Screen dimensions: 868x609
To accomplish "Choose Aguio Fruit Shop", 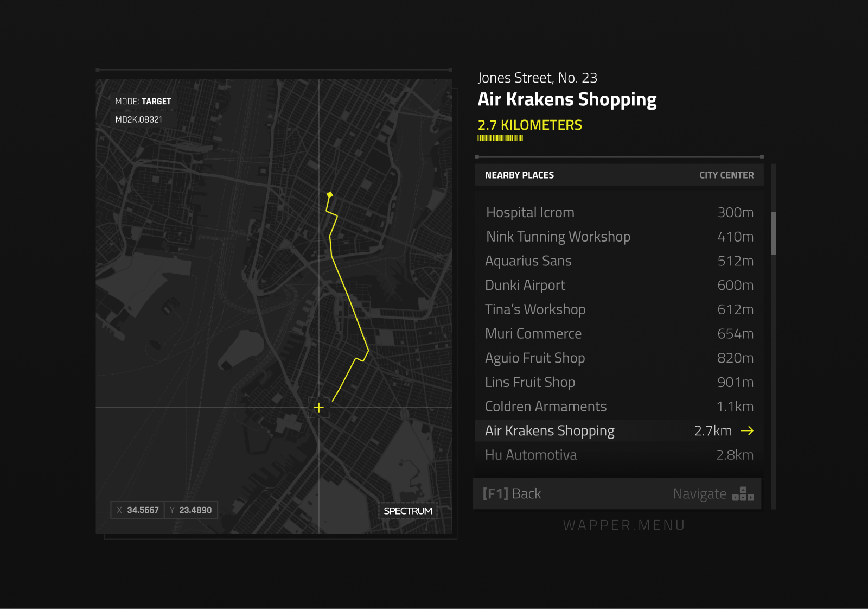I will click(x=620, y=358).
